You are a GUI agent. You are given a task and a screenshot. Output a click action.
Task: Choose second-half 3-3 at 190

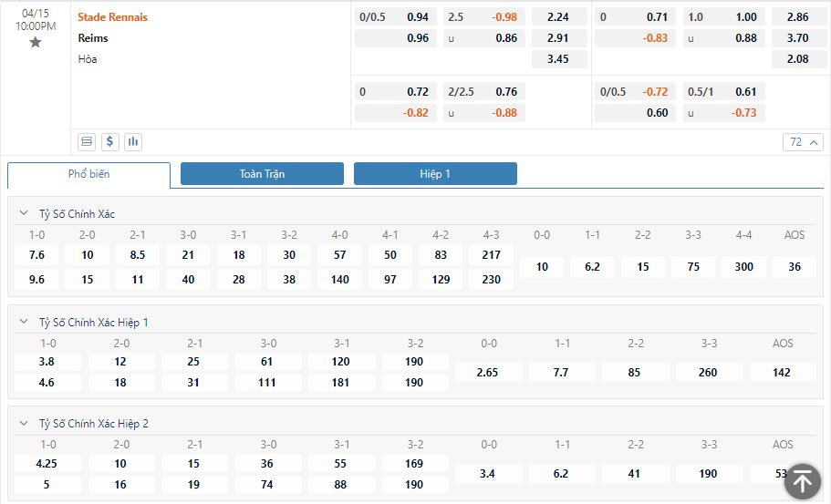709,474
